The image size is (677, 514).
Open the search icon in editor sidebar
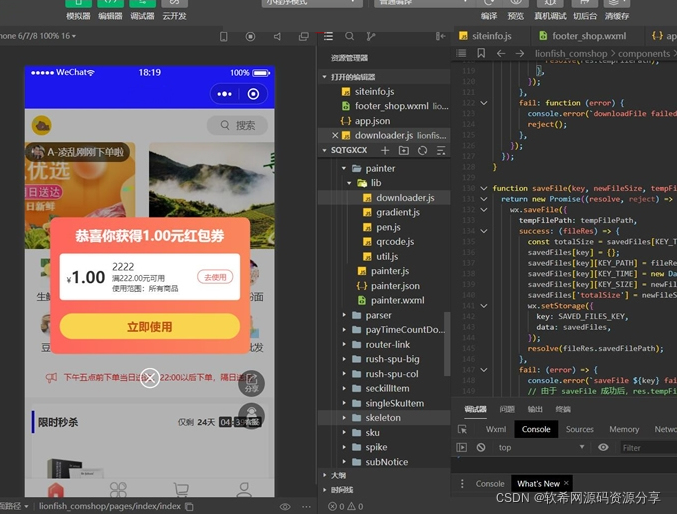(350, 36)
